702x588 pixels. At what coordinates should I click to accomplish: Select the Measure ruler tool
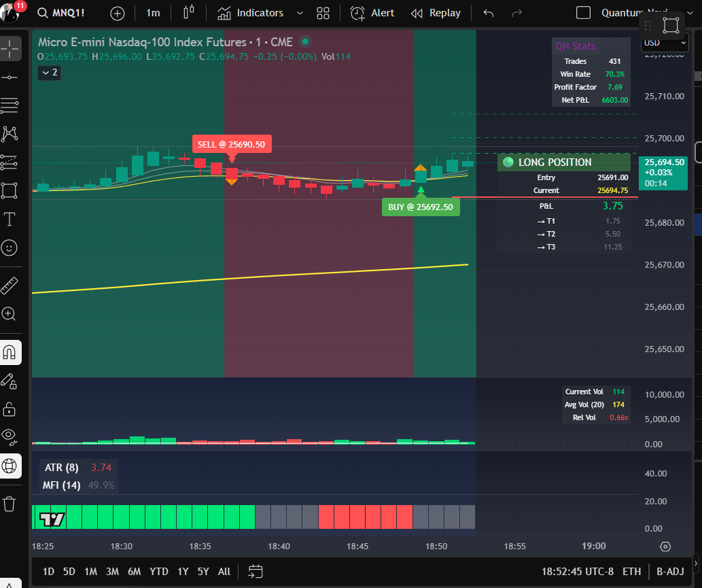(x=10, y=285)
